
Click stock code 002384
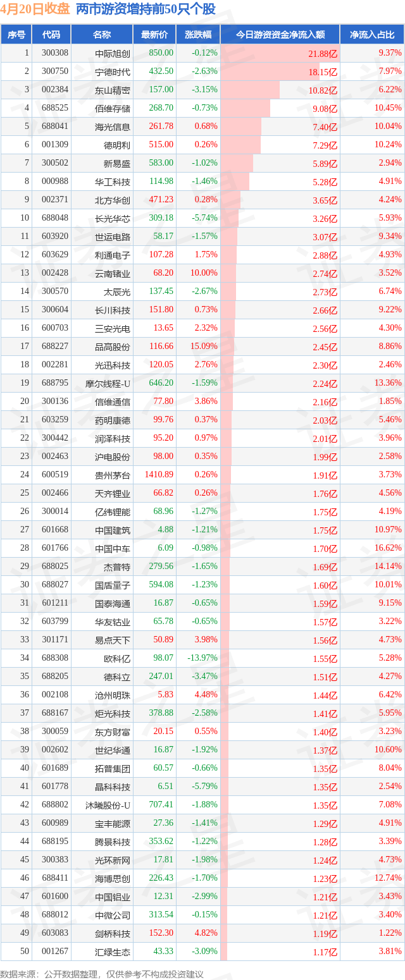[55, 90]
